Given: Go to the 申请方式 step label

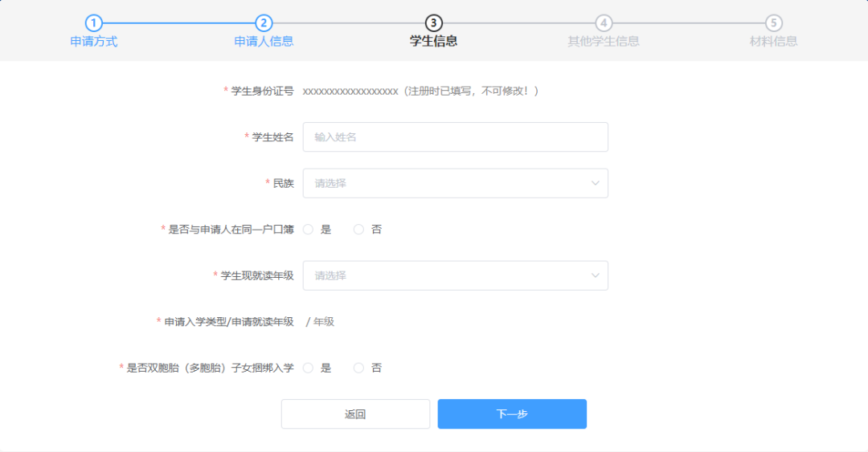Looking at the screenshot, I should [94, 42].
